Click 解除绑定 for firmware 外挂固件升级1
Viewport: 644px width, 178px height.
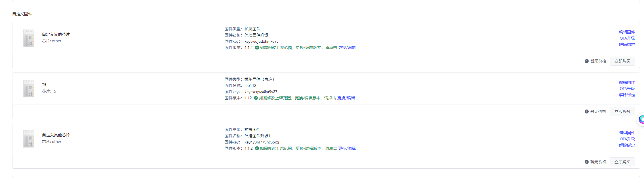coord(627,145)
